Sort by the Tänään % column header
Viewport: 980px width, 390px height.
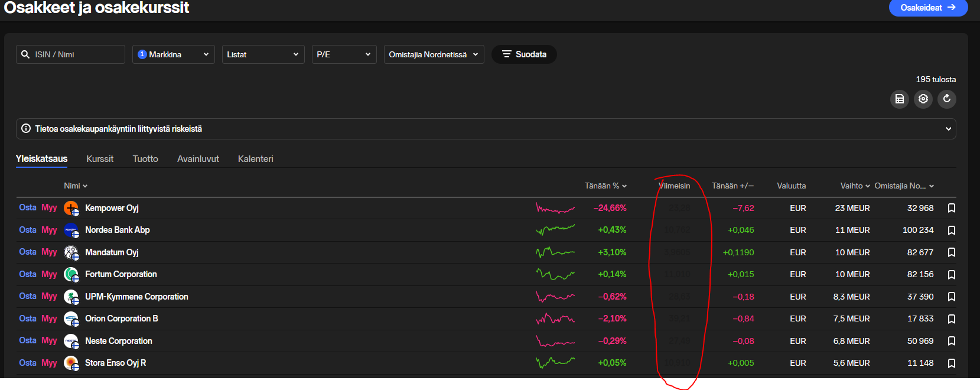(x=605, y=186)
